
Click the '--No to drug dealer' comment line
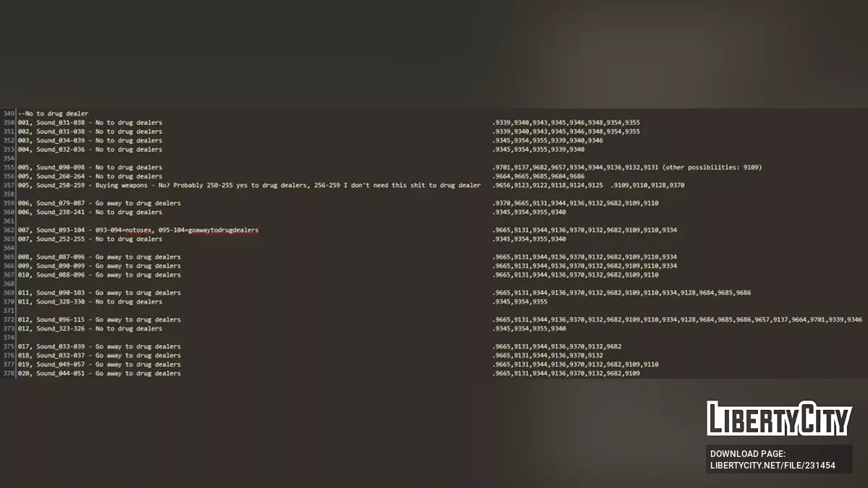(54, 114)
